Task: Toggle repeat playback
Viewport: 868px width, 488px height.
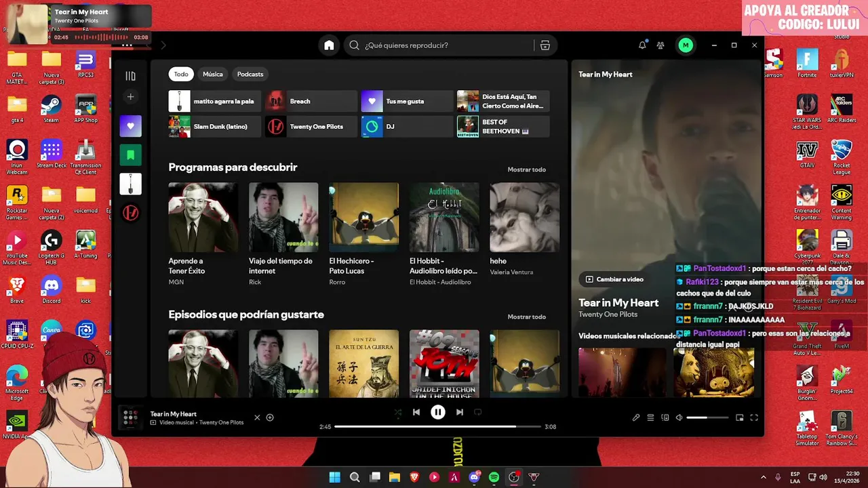Action: point(478,412)
